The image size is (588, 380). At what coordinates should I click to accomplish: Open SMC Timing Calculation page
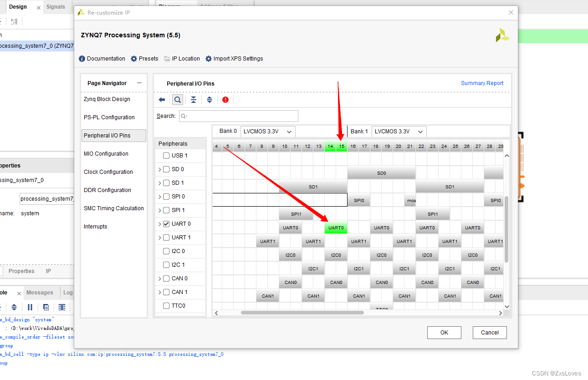[114, 208]
